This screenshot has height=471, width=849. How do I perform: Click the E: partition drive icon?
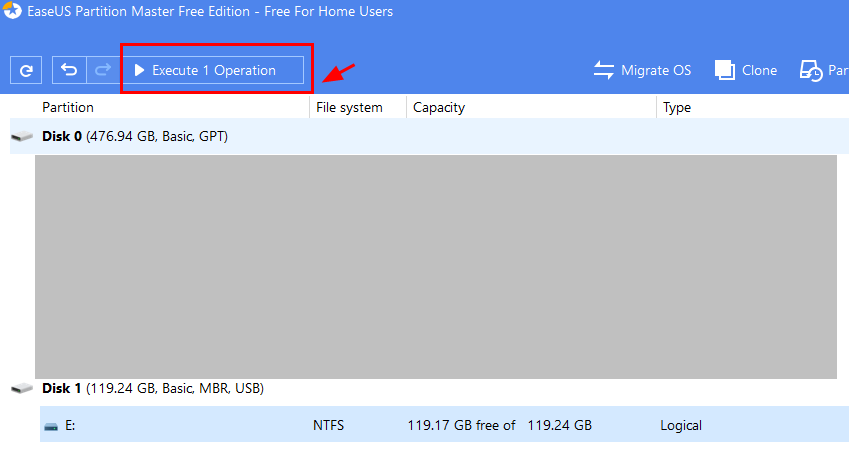point(51,427)
